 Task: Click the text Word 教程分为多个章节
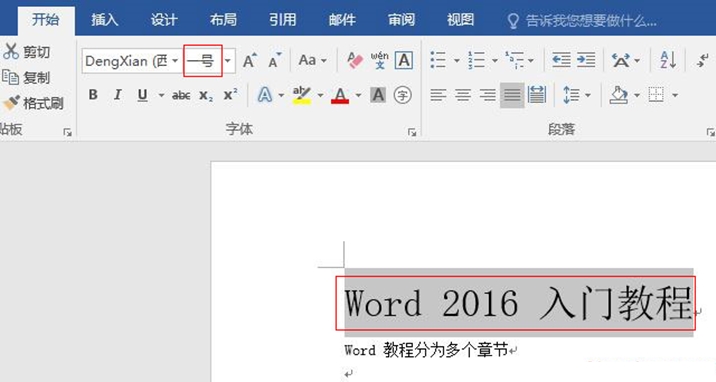(x=426, y=350)
